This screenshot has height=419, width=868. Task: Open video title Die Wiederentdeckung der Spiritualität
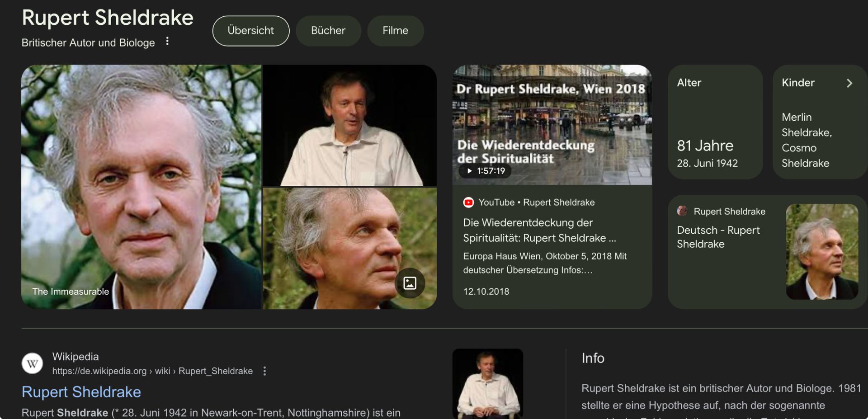tap(539, 230)
